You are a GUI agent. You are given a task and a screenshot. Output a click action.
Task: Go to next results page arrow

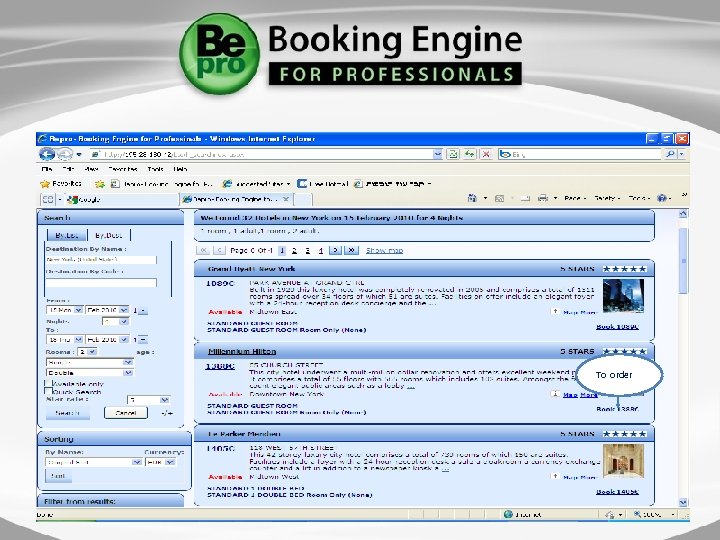click(335, 250)
